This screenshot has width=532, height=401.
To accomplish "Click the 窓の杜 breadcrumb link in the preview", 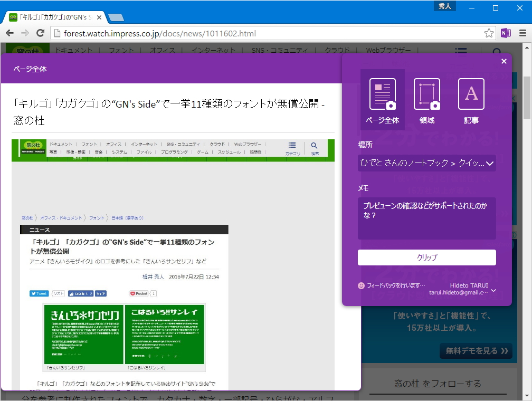I will pyautogui.click(x=27, y=217).
